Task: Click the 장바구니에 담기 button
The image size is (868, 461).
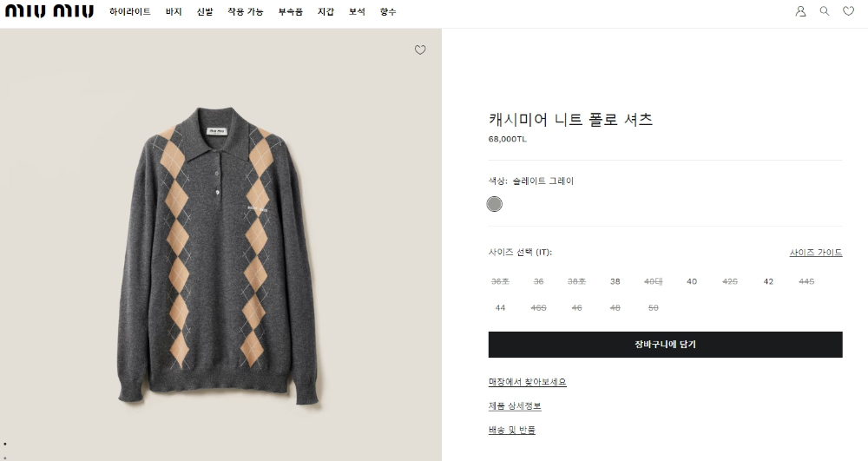Action: click(665, 345)
